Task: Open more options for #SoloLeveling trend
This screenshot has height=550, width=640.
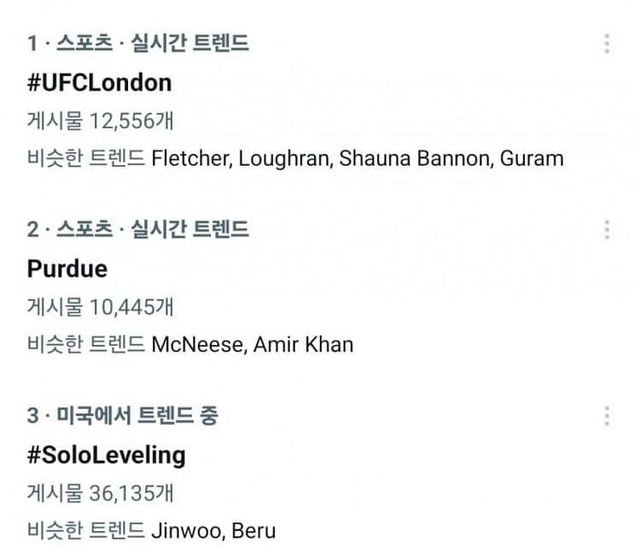Action: (607, 416)
